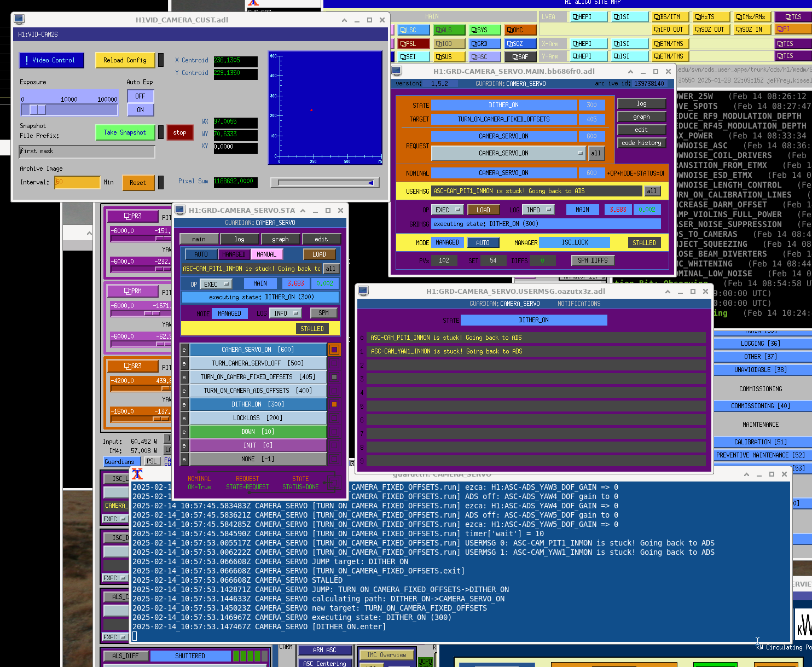Image resolution: width=812 pixels, height=667 pixels.
Task: Switch to main tab in STA window
Action: (x=199, y=239)
